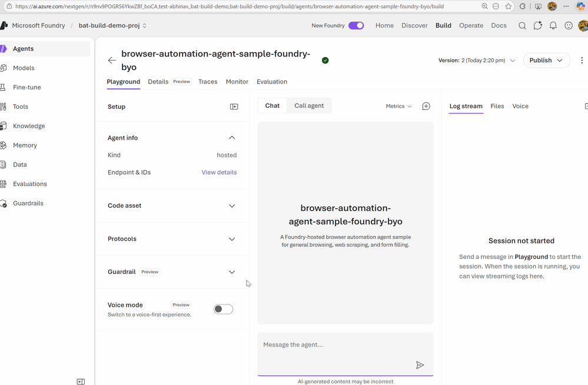Viewport: 588px width, 385px height.
Task: Open the Voice tab
Action: 520,106
